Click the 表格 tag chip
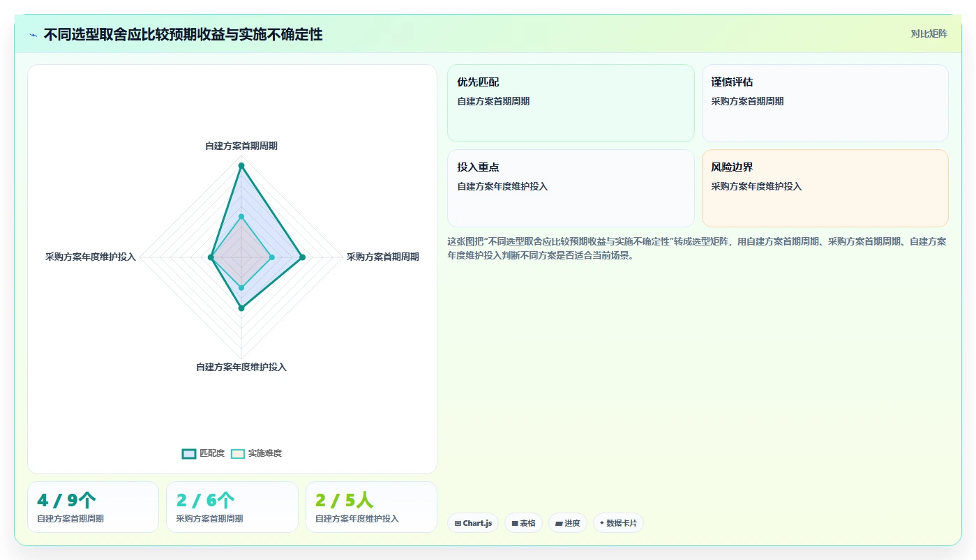The height and width of the screenshot is (560, 976). [523, 523]
